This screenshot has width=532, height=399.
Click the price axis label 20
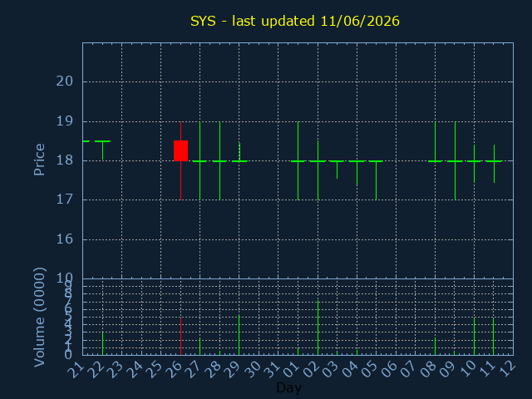pyautogui.click(x=65, y=81)
